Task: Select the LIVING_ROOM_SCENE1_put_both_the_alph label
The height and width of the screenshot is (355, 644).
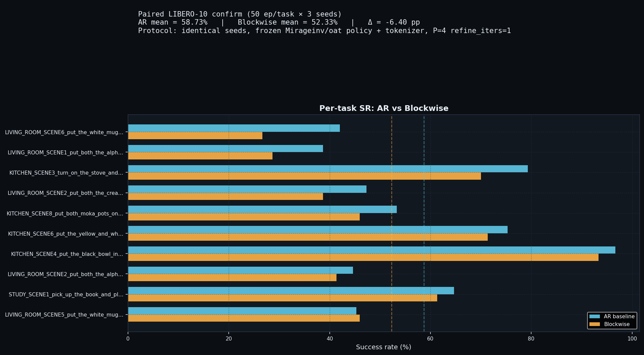Action: (x=65, y=153)
